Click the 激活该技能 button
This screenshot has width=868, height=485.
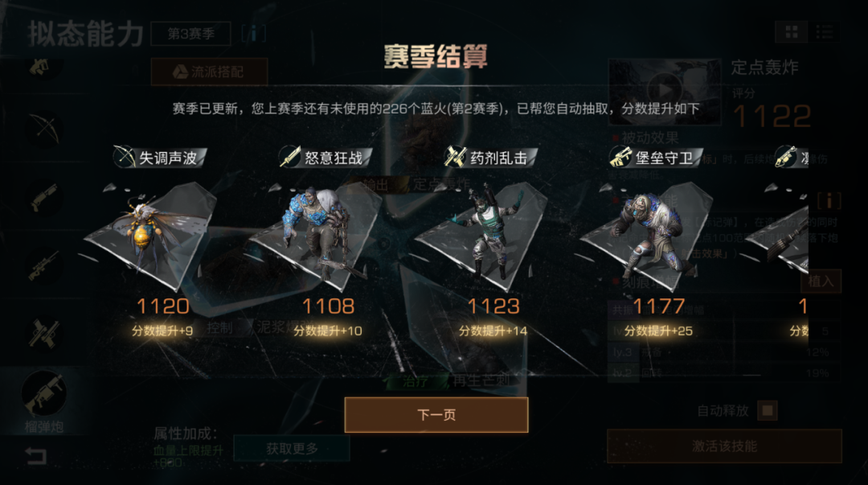point(724,446)
